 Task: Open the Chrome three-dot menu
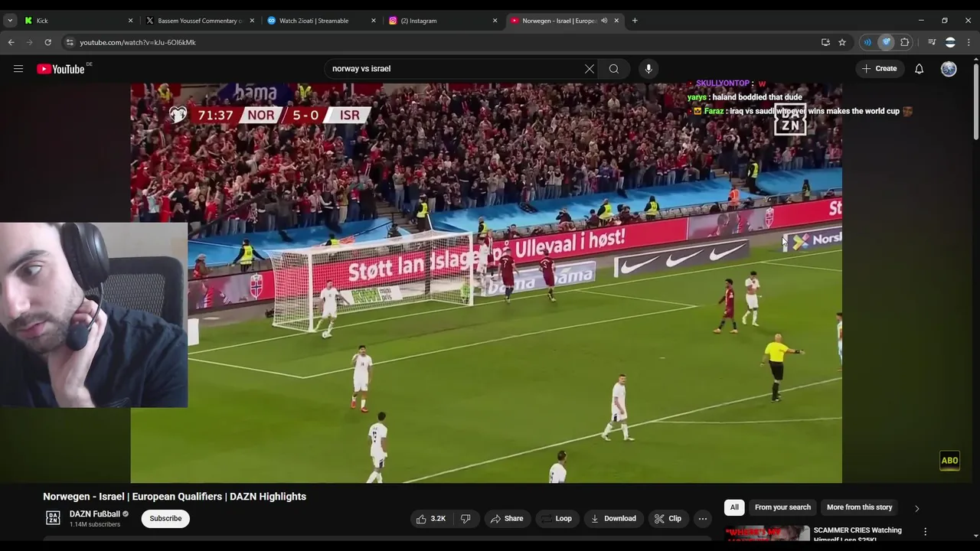pos(969,42)
